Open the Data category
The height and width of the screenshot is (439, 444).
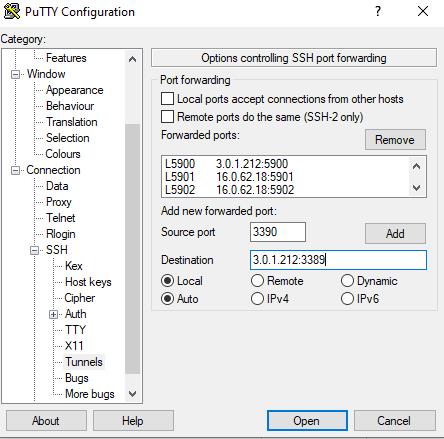(x=57, y=186)
